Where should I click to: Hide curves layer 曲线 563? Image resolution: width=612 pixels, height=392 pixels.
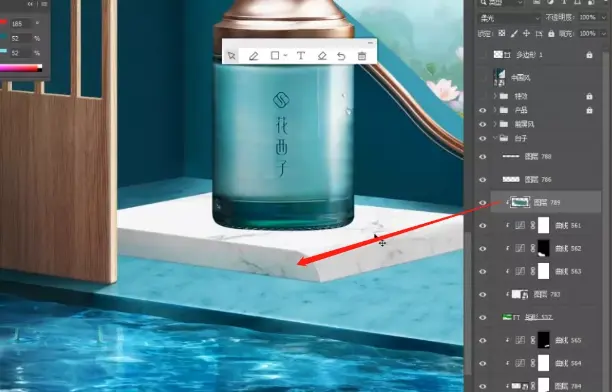pyautogui.click(x=483, y=272)
